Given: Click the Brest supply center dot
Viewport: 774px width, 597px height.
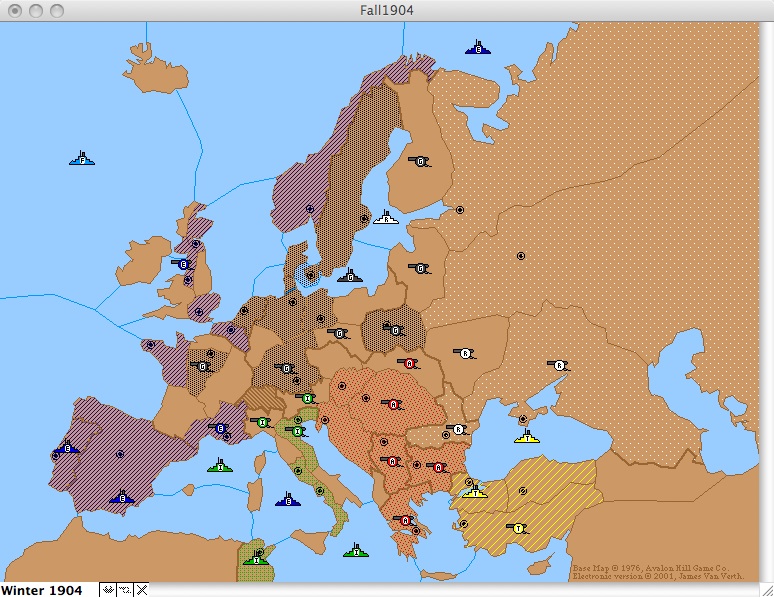Looking at the screenshot, I should (151, 345).
